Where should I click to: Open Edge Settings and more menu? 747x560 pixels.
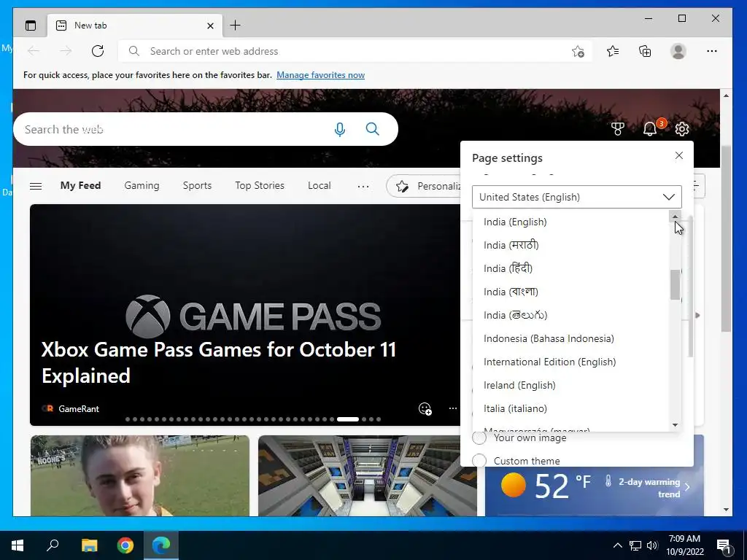tap(712, 51)
